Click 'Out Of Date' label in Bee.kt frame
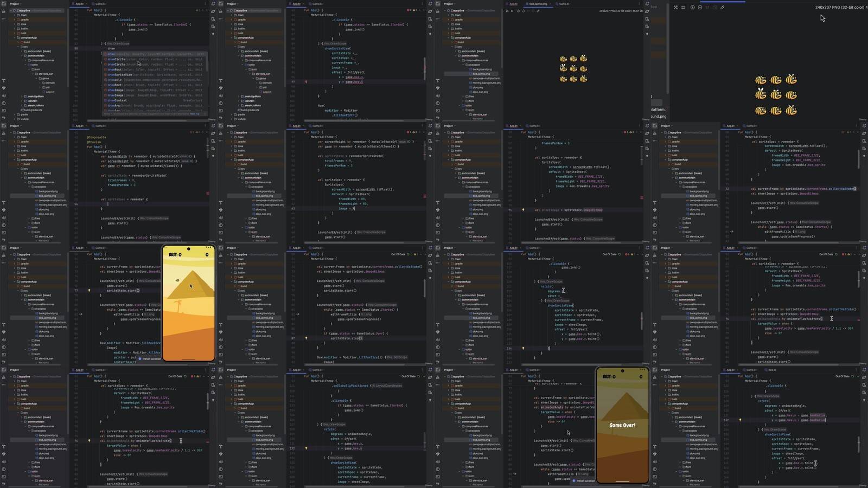Screen dimensions: 868x488 point(843,376)
